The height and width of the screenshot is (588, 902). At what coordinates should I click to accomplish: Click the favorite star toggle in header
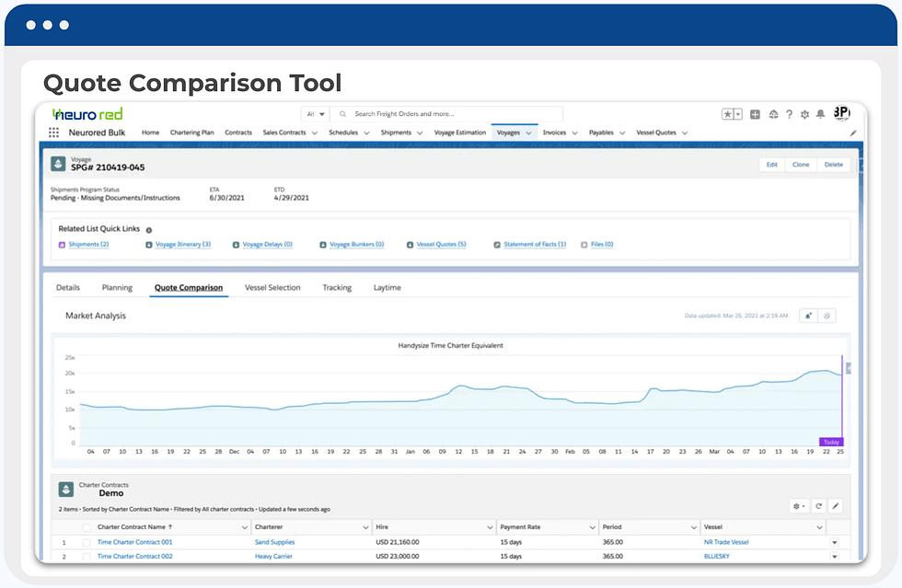point(728,114)
